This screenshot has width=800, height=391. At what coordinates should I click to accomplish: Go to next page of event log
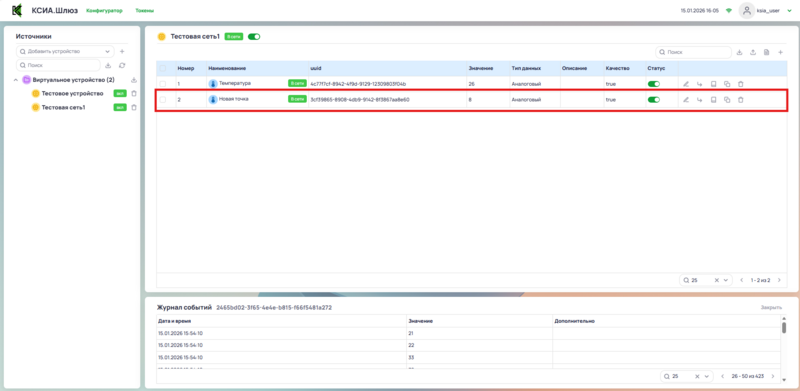(772, 376)
